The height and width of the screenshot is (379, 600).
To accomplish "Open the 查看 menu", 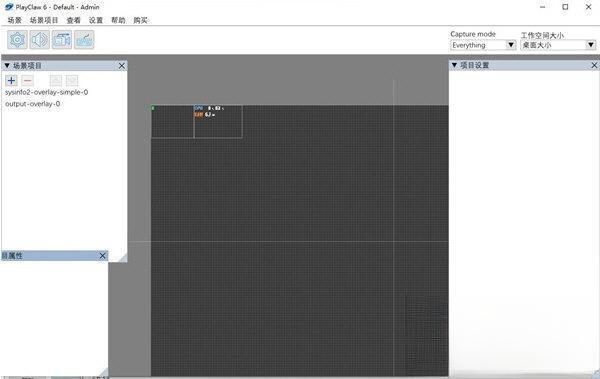I will 73,20.
